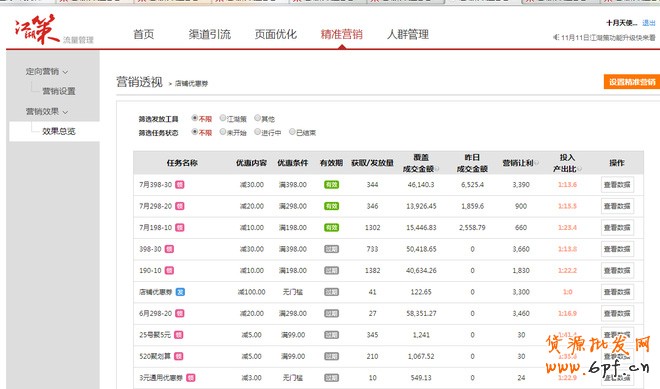Collapse the 定向营销 sidebar section
The image size is (660, 389).
coord(46,71)
